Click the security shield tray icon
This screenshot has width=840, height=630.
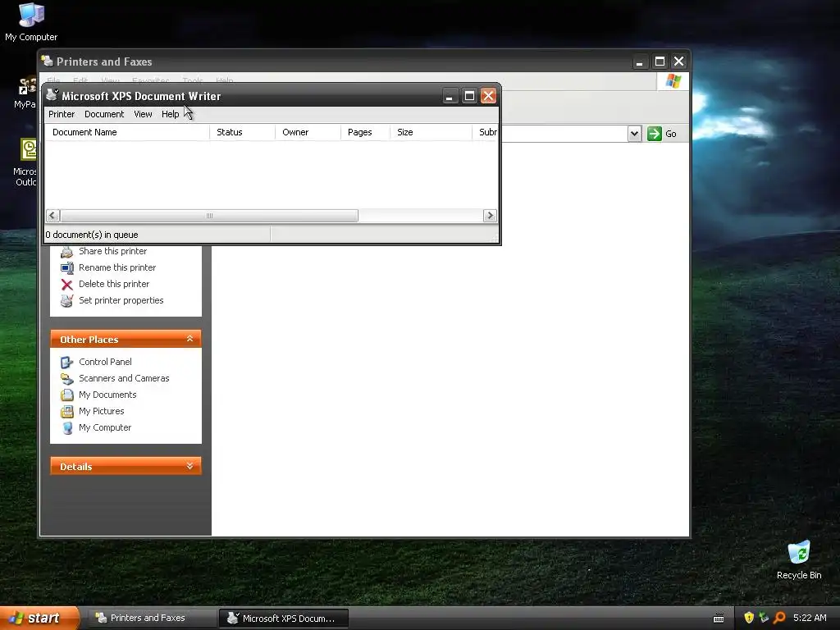click(749, 618)
